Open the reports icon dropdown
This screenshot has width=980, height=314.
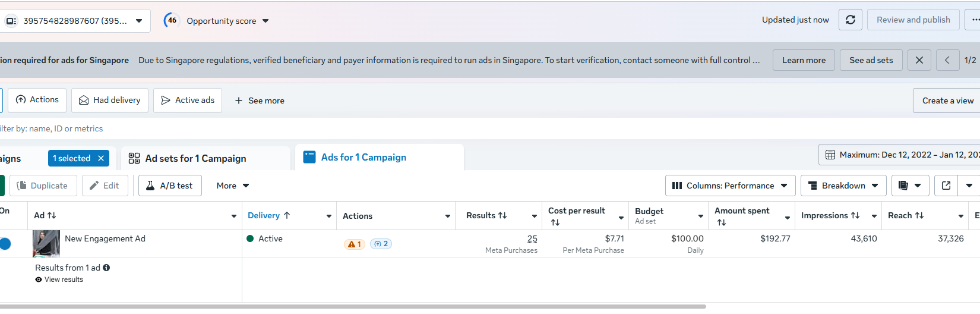(910, 186)
